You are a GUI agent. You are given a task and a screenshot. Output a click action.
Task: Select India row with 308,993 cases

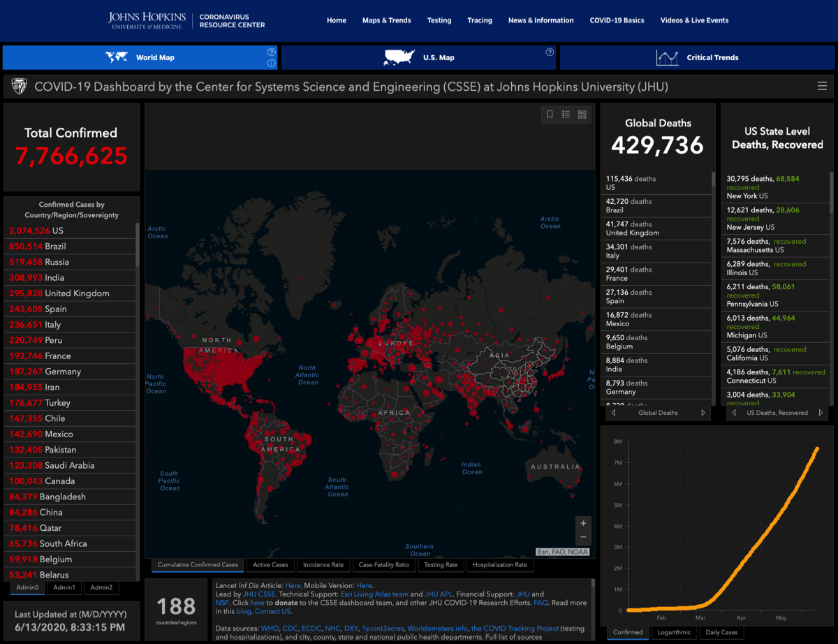point(71,277)
